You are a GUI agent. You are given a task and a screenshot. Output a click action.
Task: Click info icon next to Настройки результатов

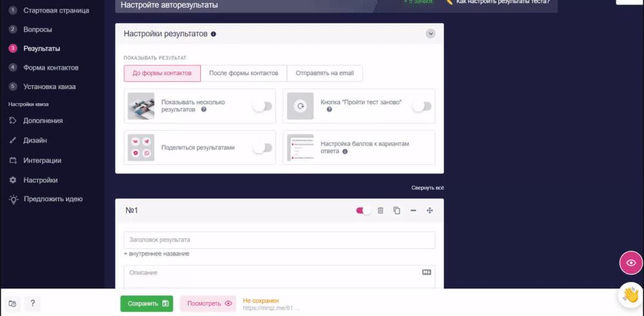pos(213,34)
